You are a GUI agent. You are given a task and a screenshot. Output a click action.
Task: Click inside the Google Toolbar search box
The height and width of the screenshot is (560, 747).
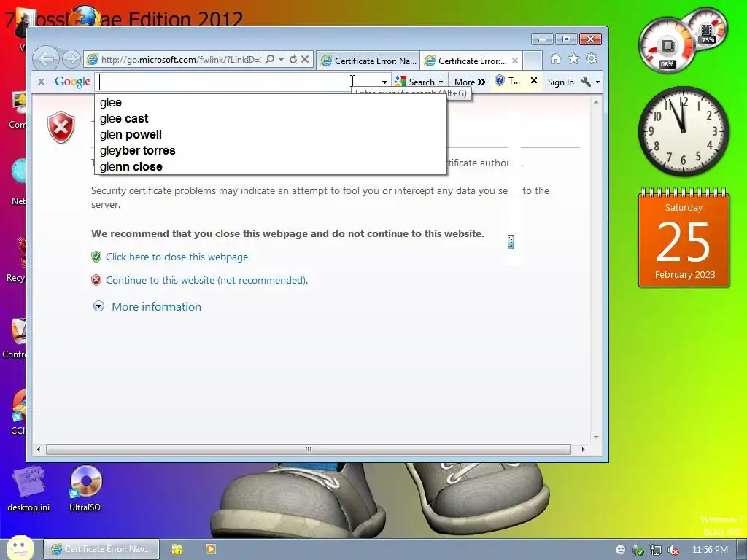pos(239,82)
